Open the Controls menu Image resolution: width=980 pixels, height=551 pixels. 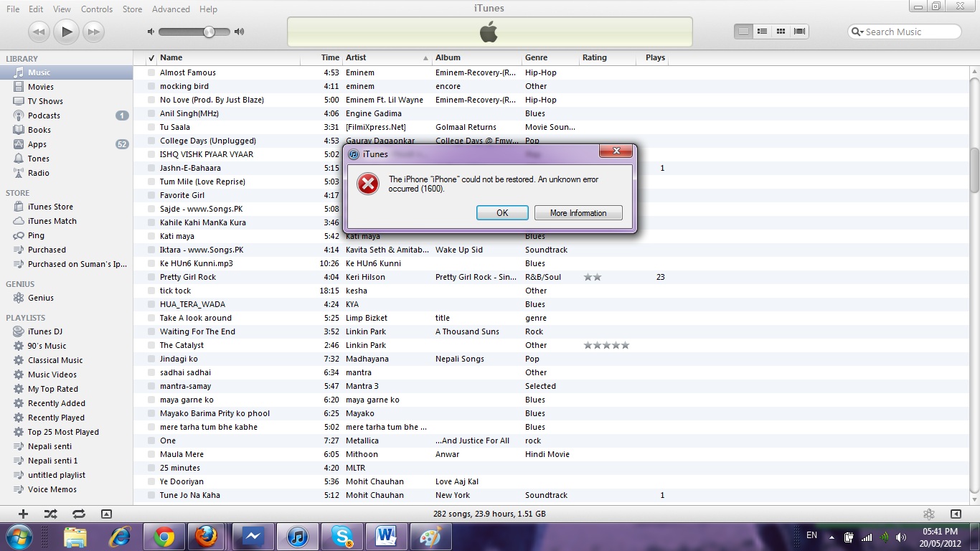(97, 9)
